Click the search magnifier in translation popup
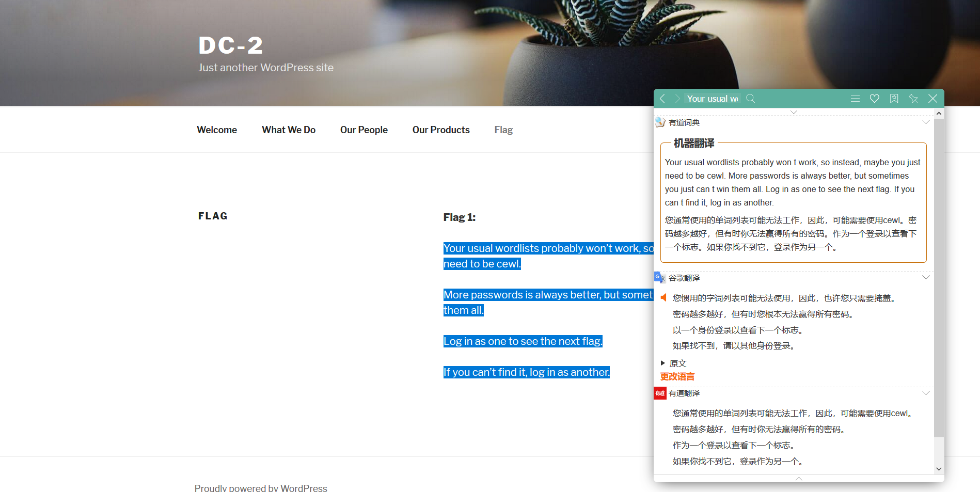Viewport: 980px width, 492px height. pos(751,98)
